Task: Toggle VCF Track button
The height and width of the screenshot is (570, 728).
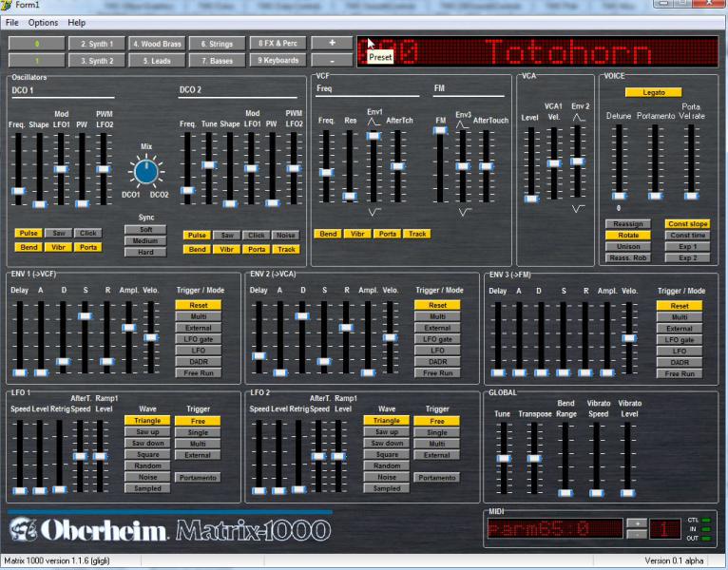Action: click(417, 234)
